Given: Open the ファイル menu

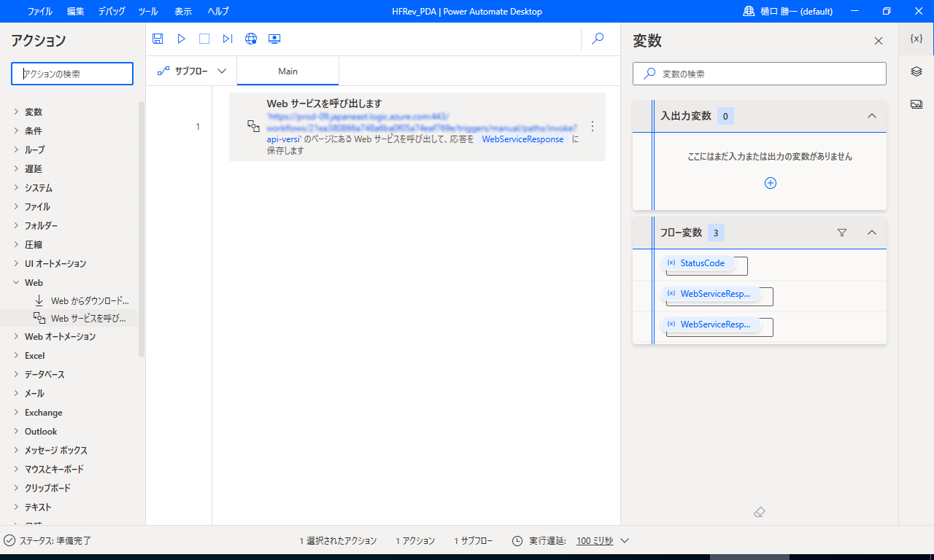Looking at the screenshot, I should 39,11.
